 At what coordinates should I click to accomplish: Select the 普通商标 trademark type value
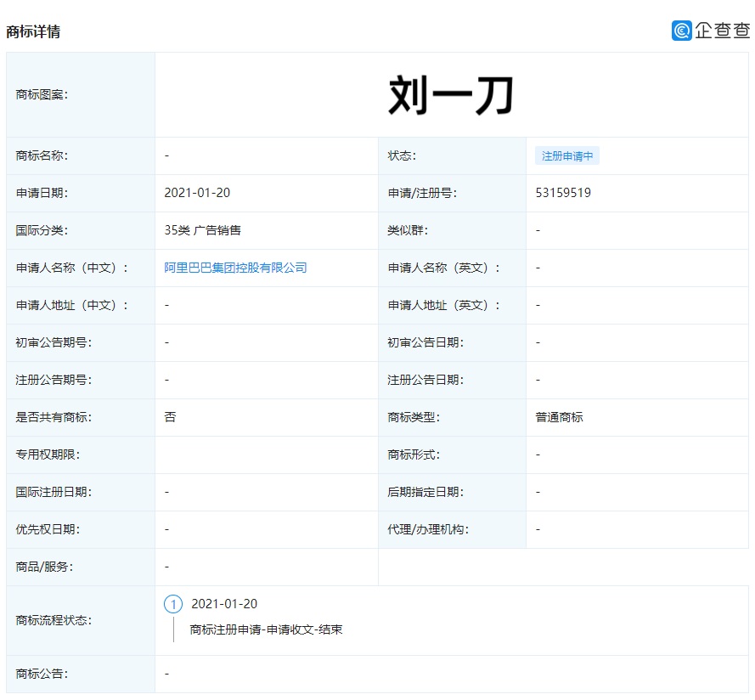point(559,417)
